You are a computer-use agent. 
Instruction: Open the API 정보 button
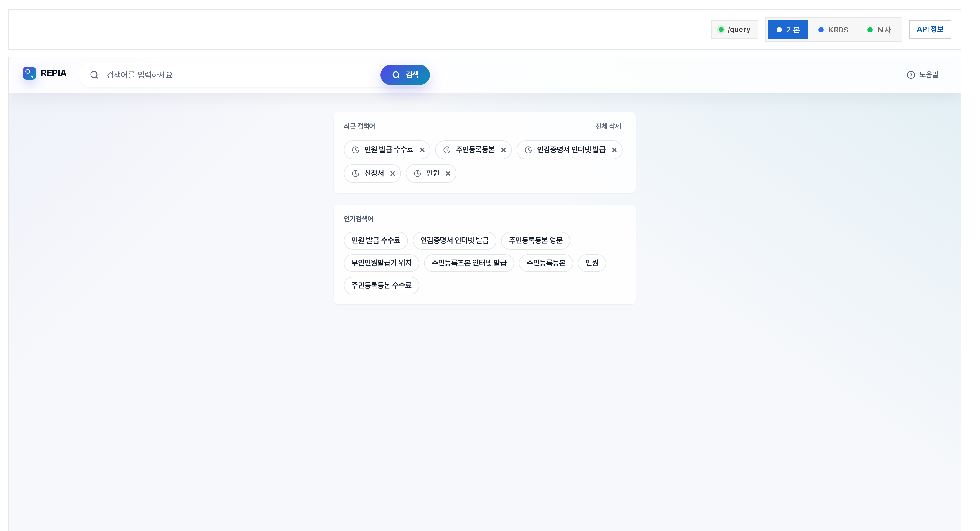pyautogui.click(x=930, y=29)
